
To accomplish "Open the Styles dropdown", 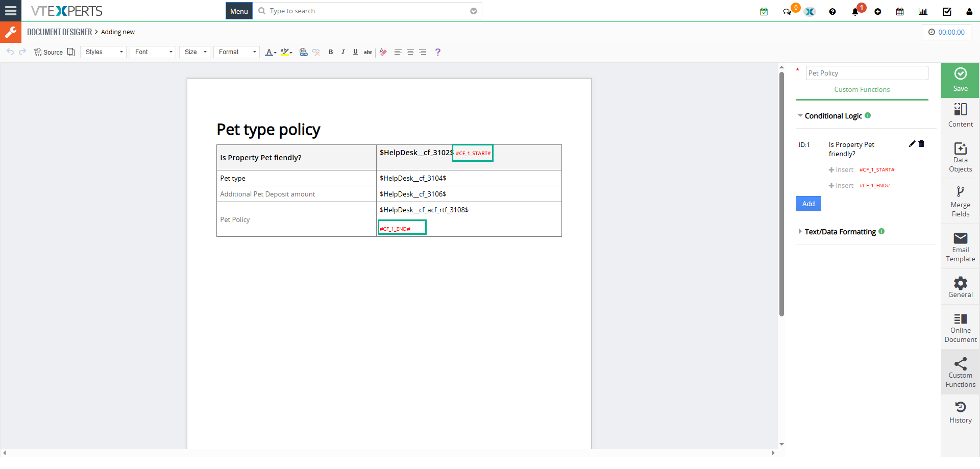I will point(104,52).
